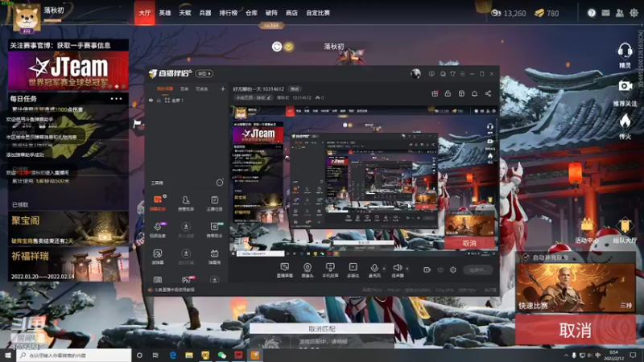Open 聚宝阁 banner
644x362 pixels.
click(x=68, y=228)
